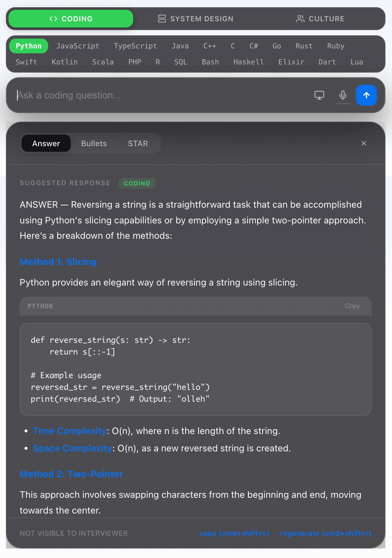Image resolution: width=392 pixels, height=558 pixels.
Task: Click the blue submit arrow button
Action: pyautogui.click(x=366, y=95)
